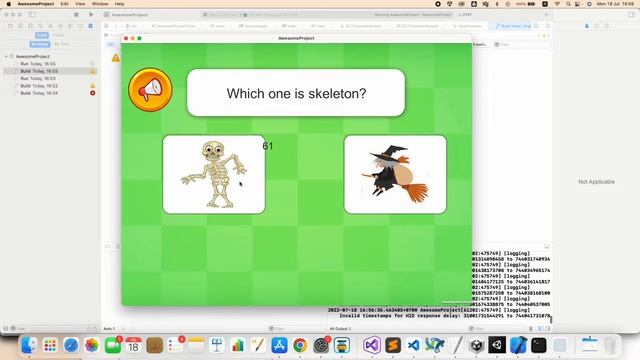Open the Apple menu
Image resolution: width=640 pixels, height=360 pixels.
click(9, 4)
